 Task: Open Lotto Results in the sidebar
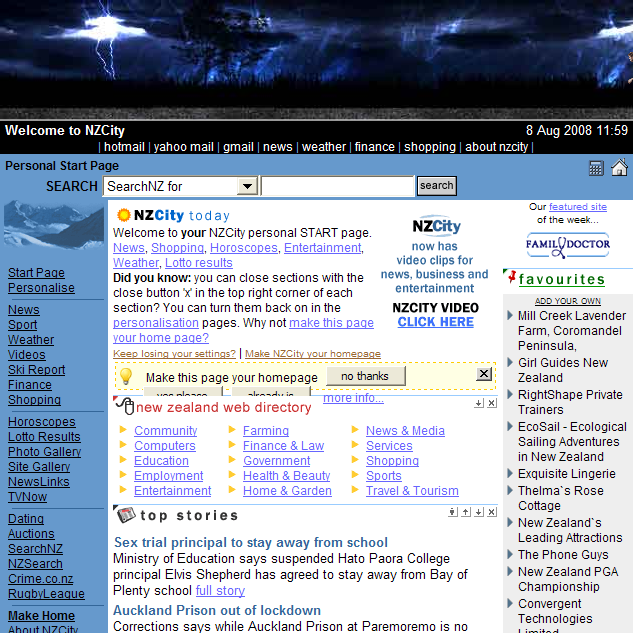[44, 436]
